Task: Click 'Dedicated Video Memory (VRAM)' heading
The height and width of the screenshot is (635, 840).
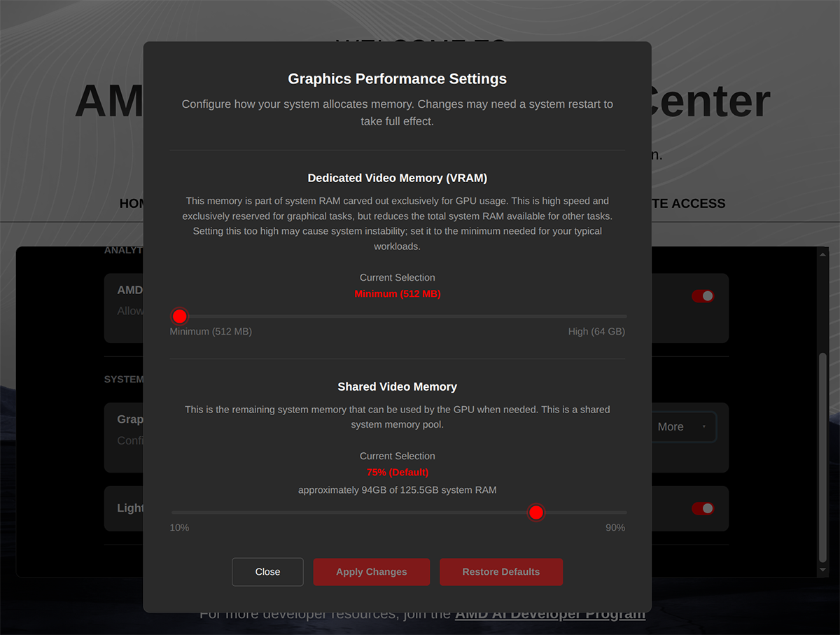Action: [x=398, y=179]
